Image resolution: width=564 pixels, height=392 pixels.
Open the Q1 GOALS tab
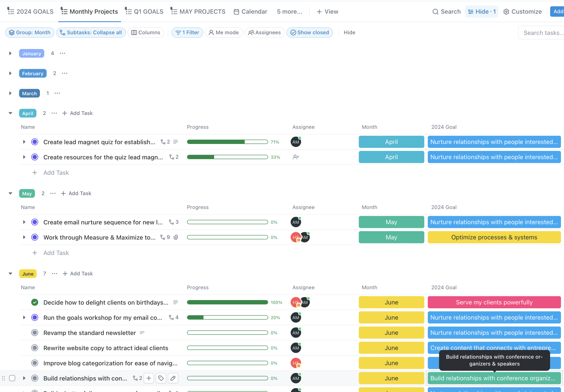144,12
